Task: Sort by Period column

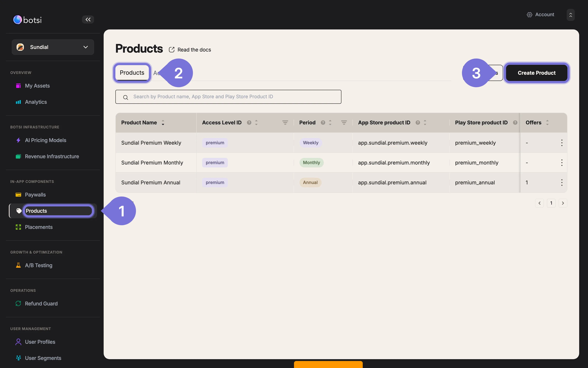Action: coord(330,123)
